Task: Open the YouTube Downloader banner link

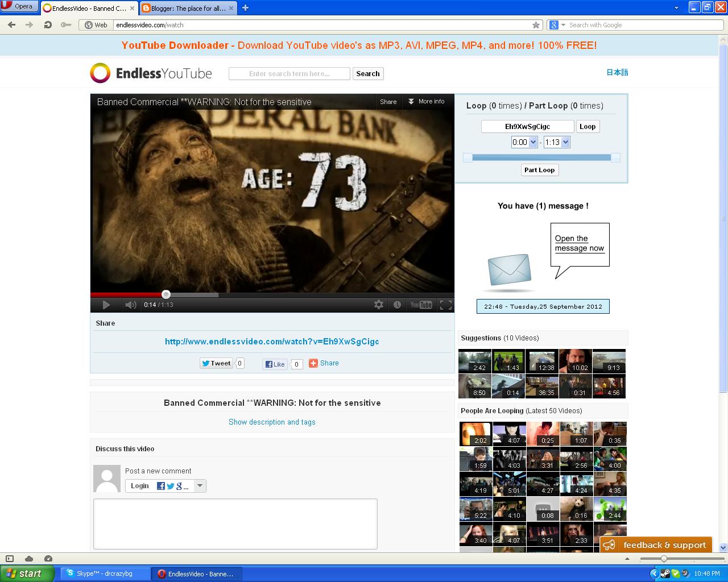Action: point(359,45)
